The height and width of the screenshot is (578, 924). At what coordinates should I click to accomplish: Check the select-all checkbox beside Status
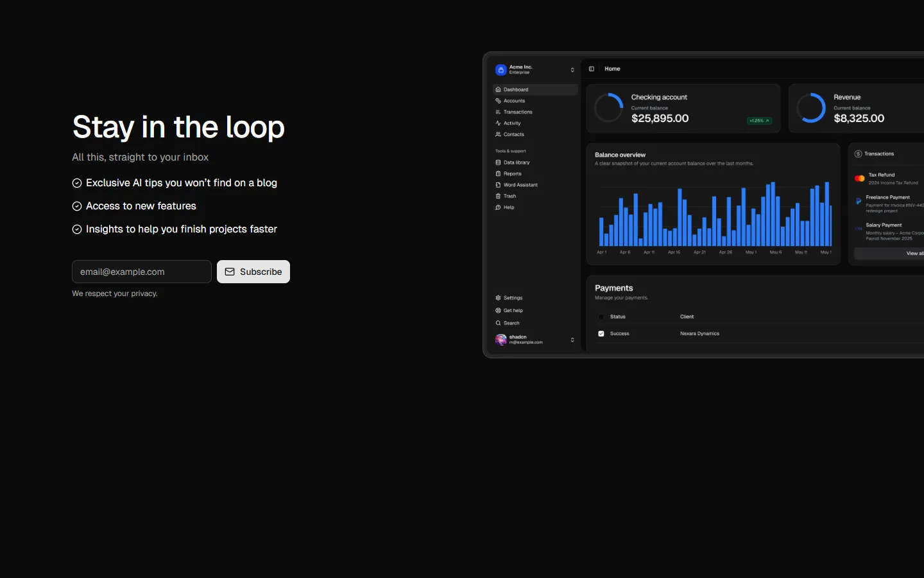coord(601,317)
